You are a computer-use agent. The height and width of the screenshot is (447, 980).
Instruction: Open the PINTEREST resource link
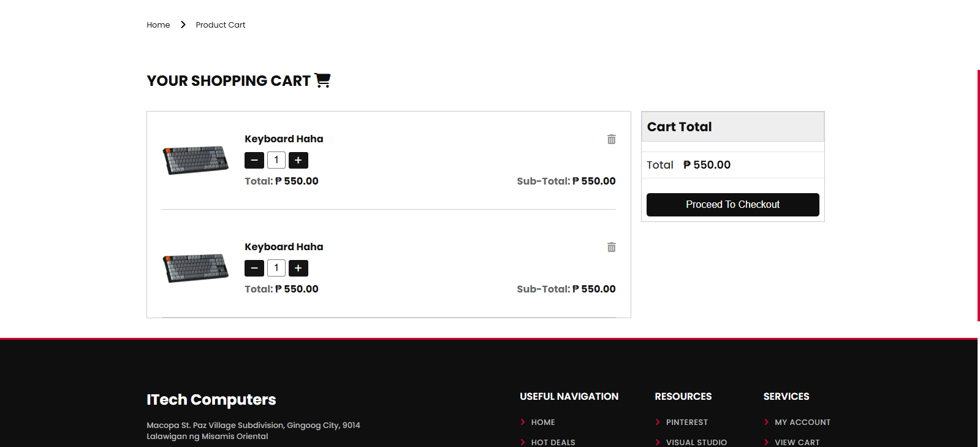tap(686, 422)
